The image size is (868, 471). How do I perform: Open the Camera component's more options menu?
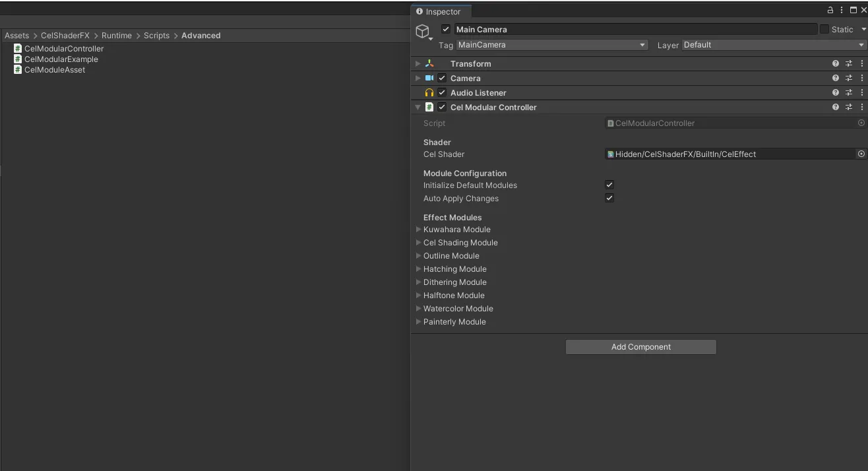coord(861,78)
